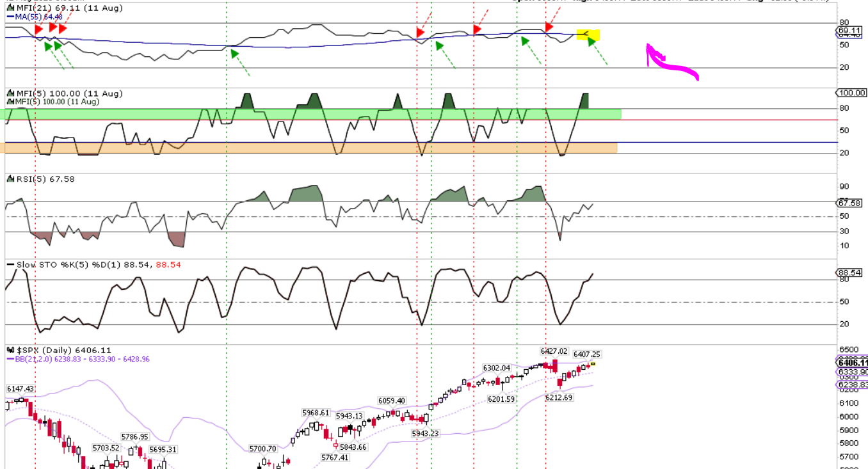Select the MA(55) 64.48 legend text

pos(39,17)
